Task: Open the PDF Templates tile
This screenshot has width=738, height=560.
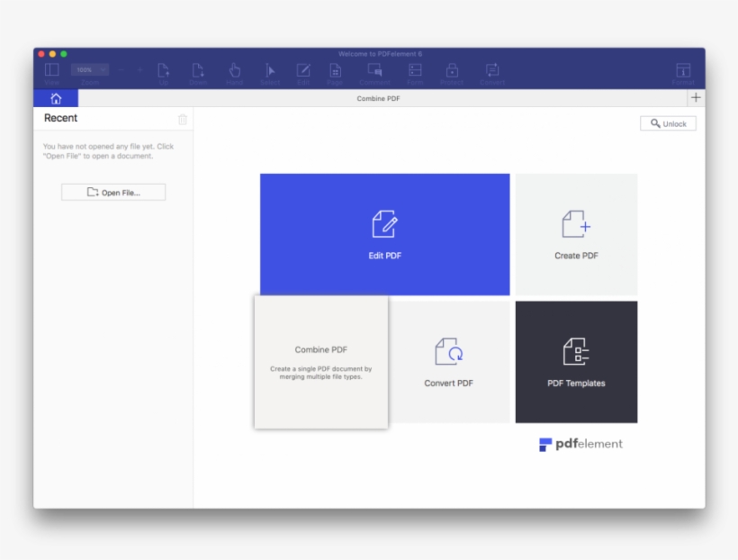Action: tap(576, 362)
